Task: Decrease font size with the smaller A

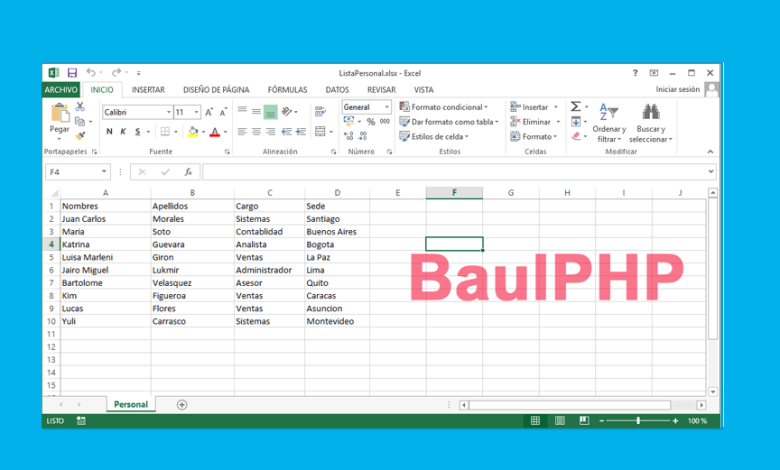Action: point(223,112)
